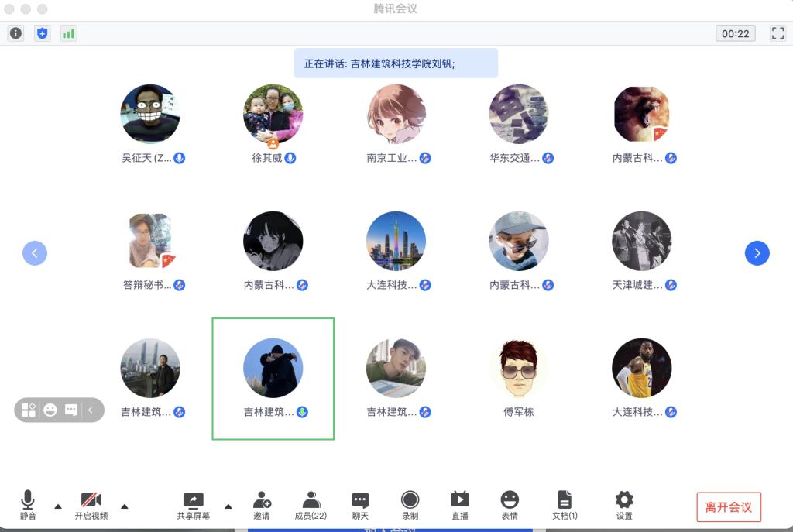This screenshot has width=793, height=532.
Task: Open the meeting info icon
Action: 15,33
